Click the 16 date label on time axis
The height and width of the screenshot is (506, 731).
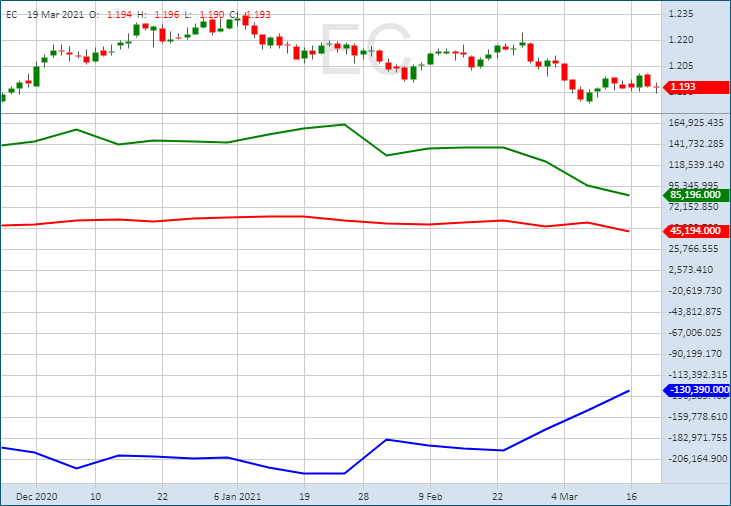pyautogui.click(x=631, y=497)
